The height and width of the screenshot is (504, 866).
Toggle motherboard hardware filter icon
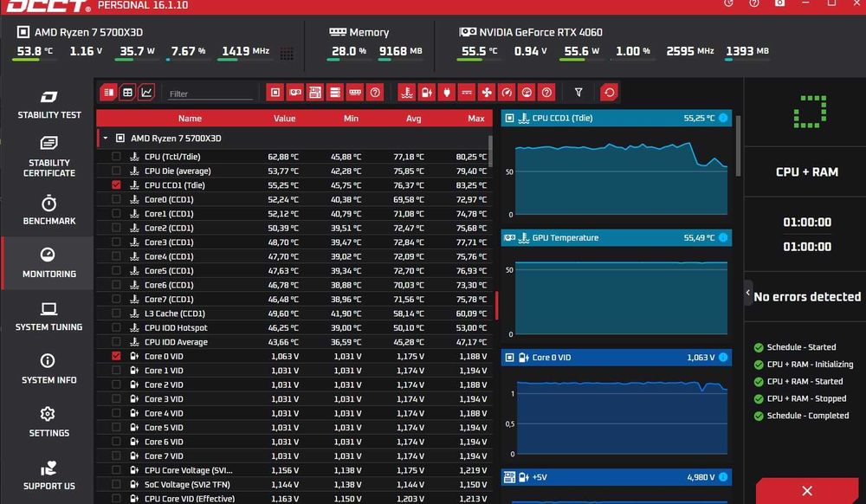pyautogui.click(x=315, y=93)
